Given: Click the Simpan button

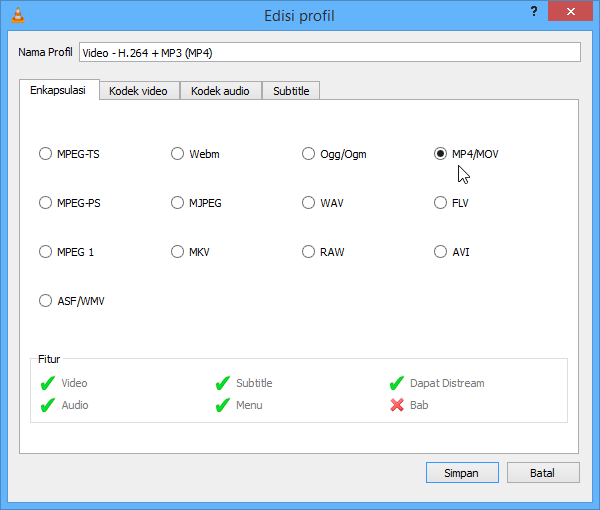Looking at the screenshot, I should (462, 473).
